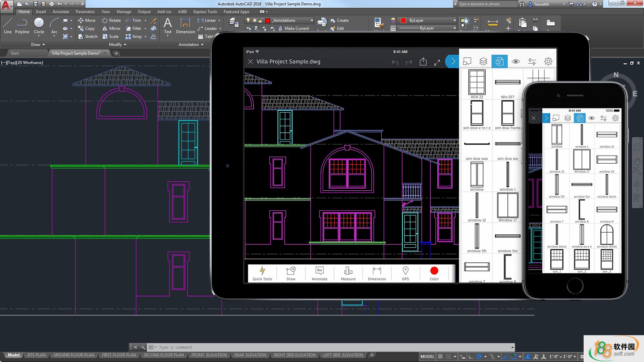Switch to the Annotate ribbon tab
This screenshot has height=362, width=644.
(61, 12)
